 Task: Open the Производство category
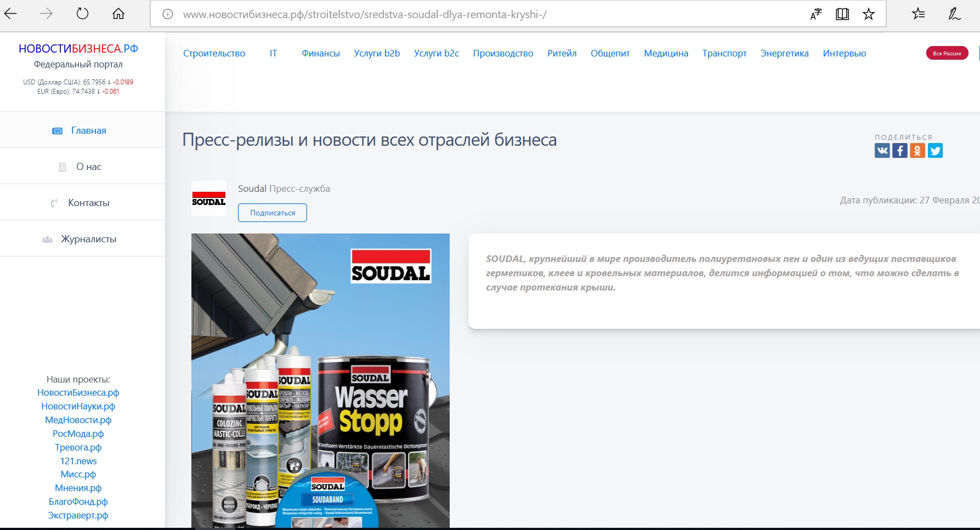point(503,53)
